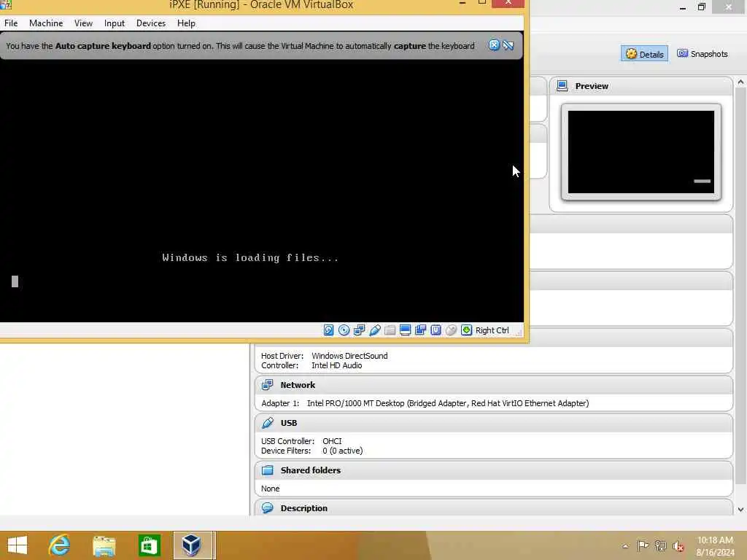Click the Shared folders section icon
This screenshot has width=747, height=560.
tap(268, 470)
